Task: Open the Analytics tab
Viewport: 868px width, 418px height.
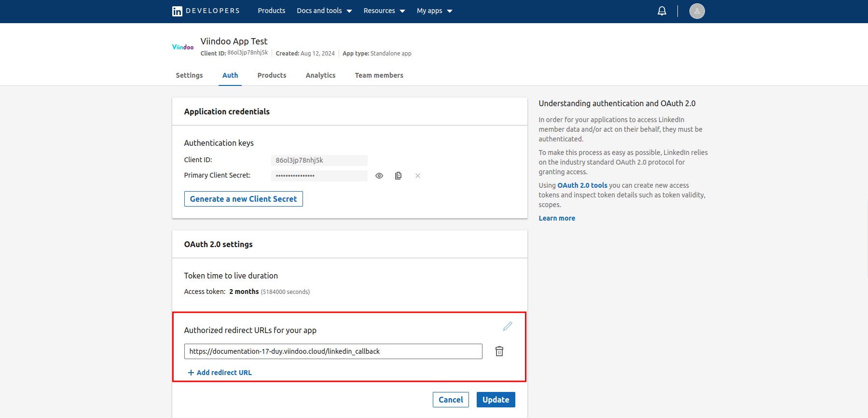Action: [320, 75]
